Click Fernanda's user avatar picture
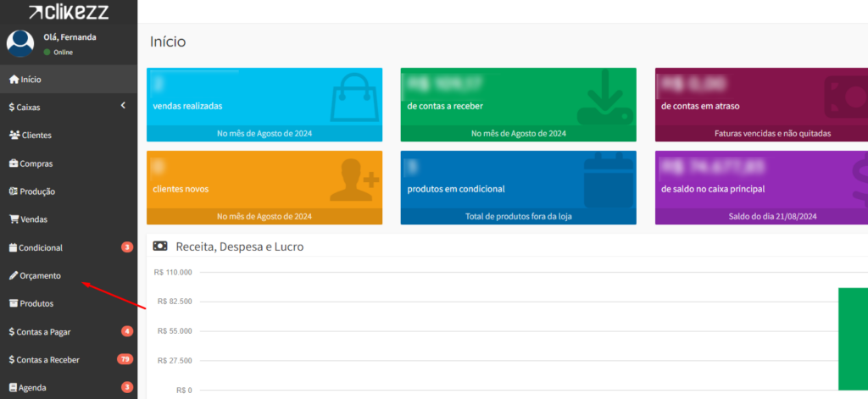Image resolution: width=868 pixels, height=399 pixels. [x=20, y=44]
